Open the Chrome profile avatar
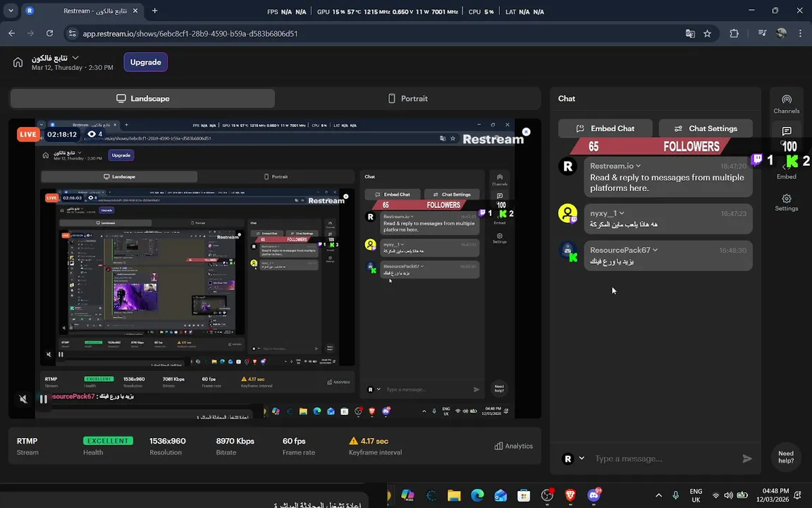The image size is (812, 508). coord(782,34)
